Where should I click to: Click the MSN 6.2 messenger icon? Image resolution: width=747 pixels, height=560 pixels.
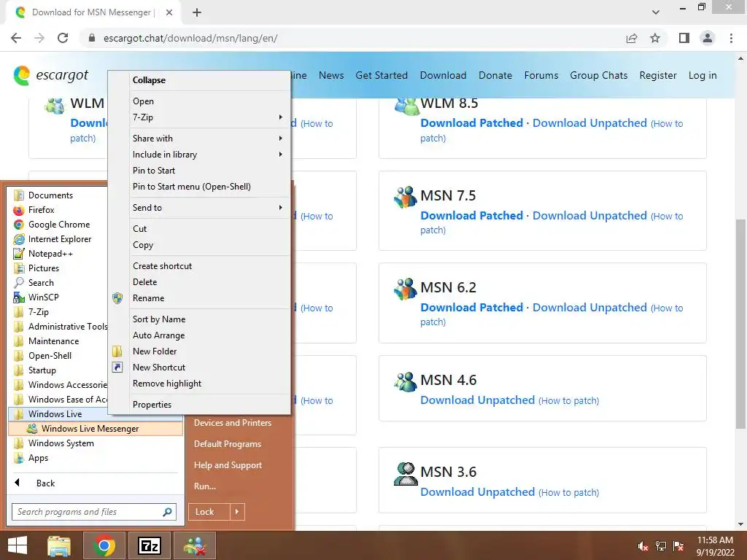click(406, 289)
